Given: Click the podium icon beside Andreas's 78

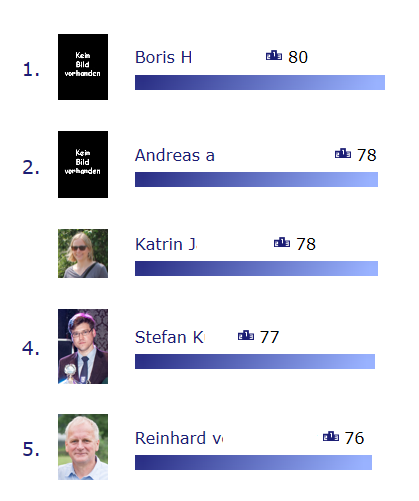Looking at the screenshot, I should coord(343,154).
